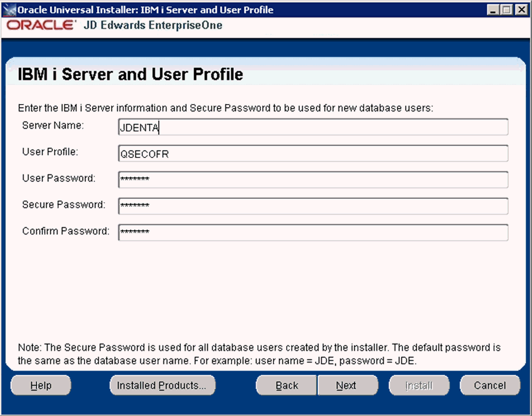Maximize the installer window

[x=507, y=10]
